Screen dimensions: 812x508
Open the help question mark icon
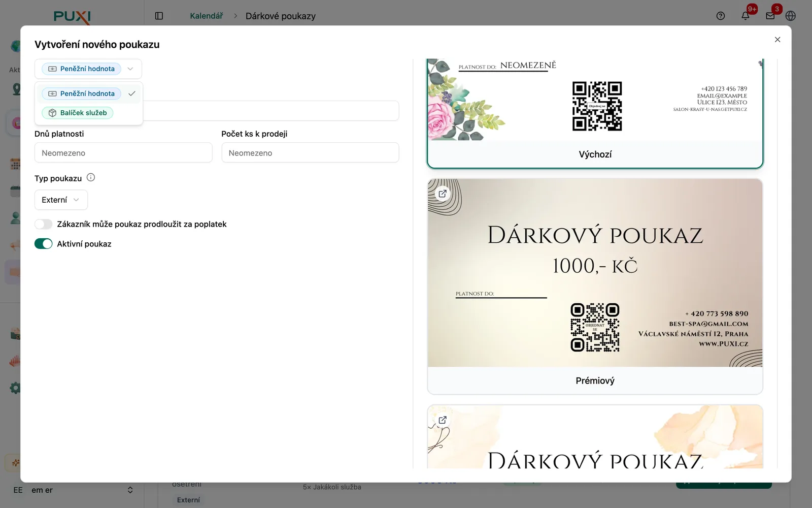(721, 16)
